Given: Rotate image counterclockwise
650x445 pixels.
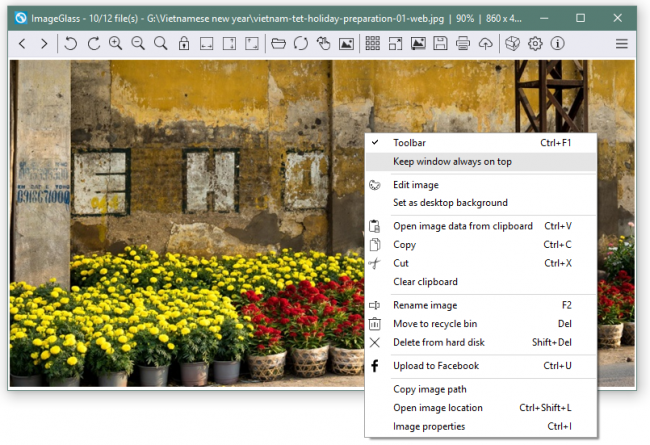Looking at the screenshot, I should tap(71, 43).
